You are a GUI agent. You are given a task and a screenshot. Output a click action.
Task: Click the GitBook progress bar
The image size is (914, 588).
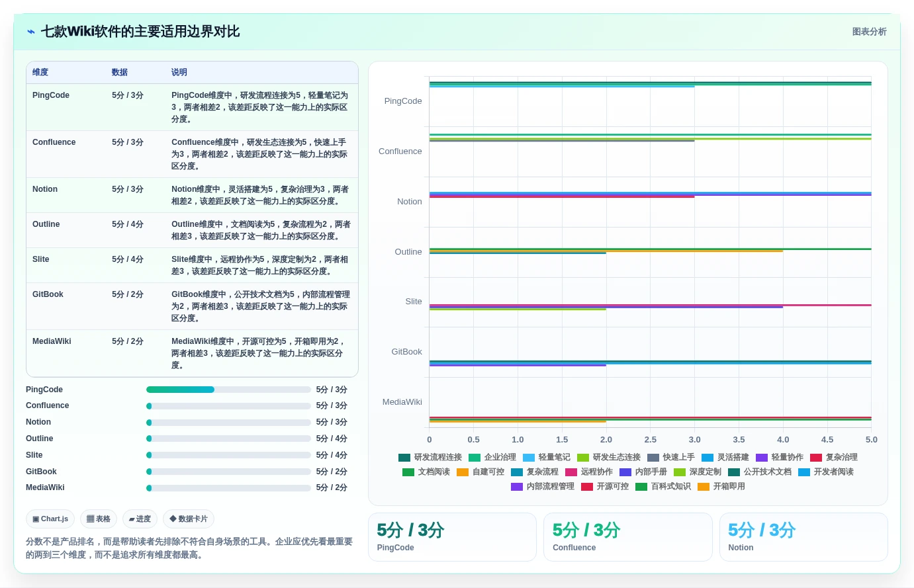click(228, 472)
